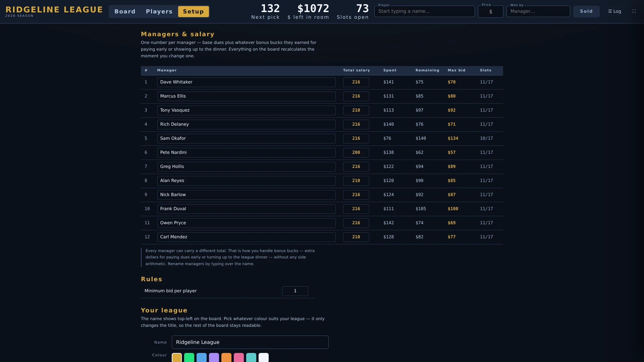This screenshot has width=644, height=362.
Task: Click the 132 Next pick stat
Action: pyautogui.click(x=265, y=11)
